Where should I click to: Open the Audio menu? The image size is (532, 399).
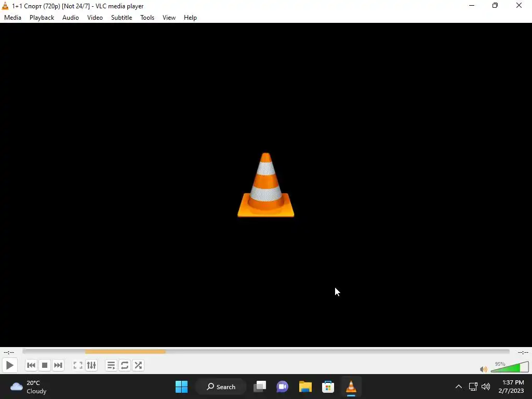coord(71,18)
